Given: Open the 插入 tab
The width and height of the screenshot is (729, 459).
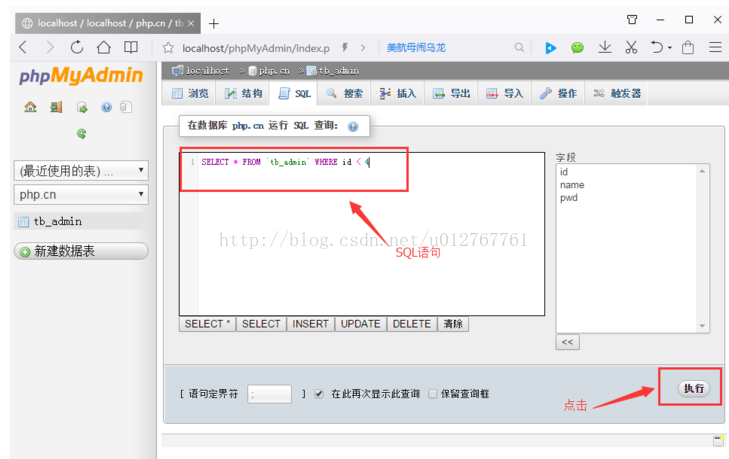Looking at the screenshot, I should tap(398, 93).
